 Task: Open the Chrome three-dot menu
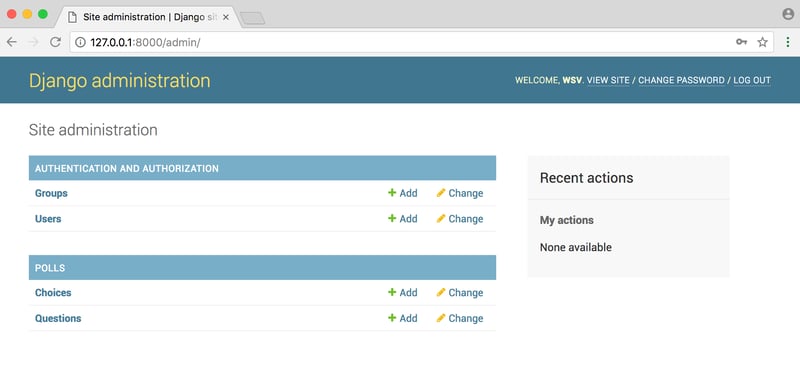pyautogui.click(x=788, y=42)
